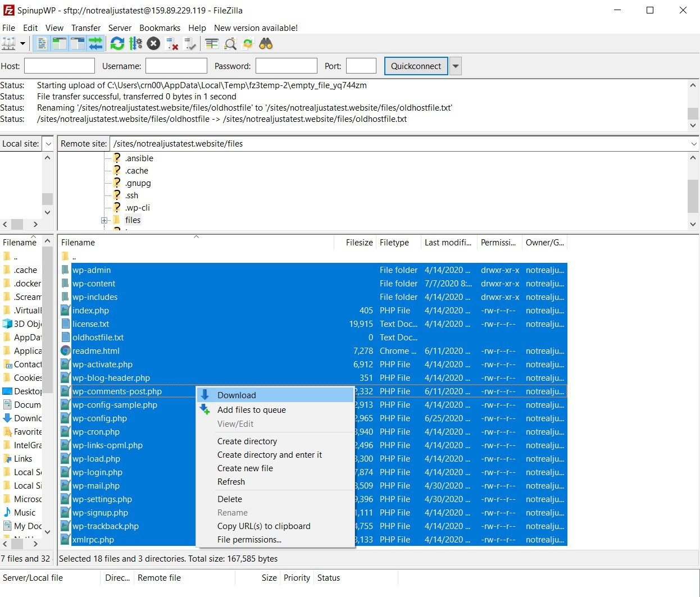Select Download from the context menu
This screenshot has height=597, width=700.
click(x=236, y=395)
